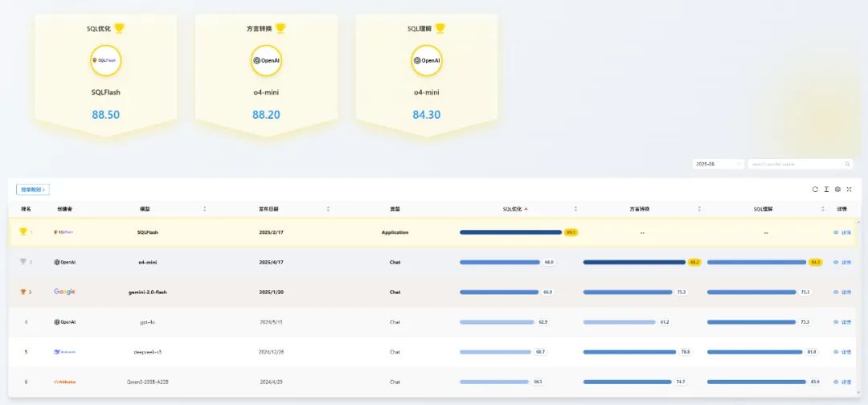This screenshot has height=405, width=868.
Task: Click the 2024/12/26 release date cell
Action: click(x=272, y=352)
